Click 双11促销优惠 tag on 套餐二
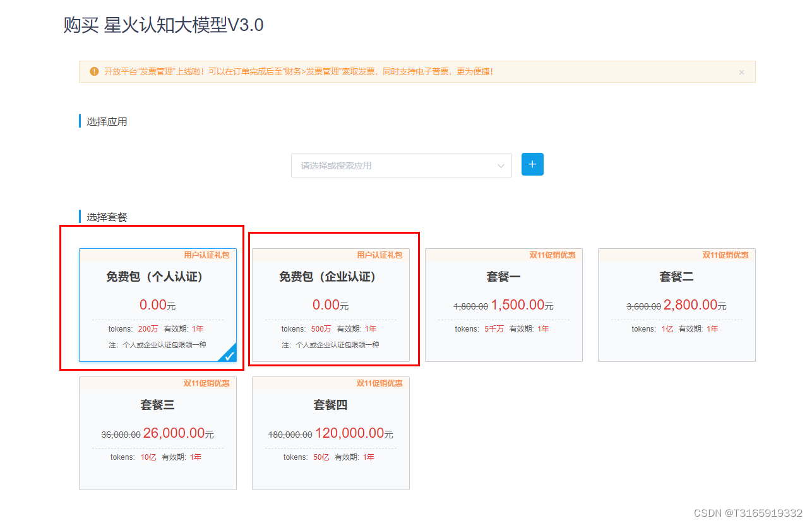 725,255
